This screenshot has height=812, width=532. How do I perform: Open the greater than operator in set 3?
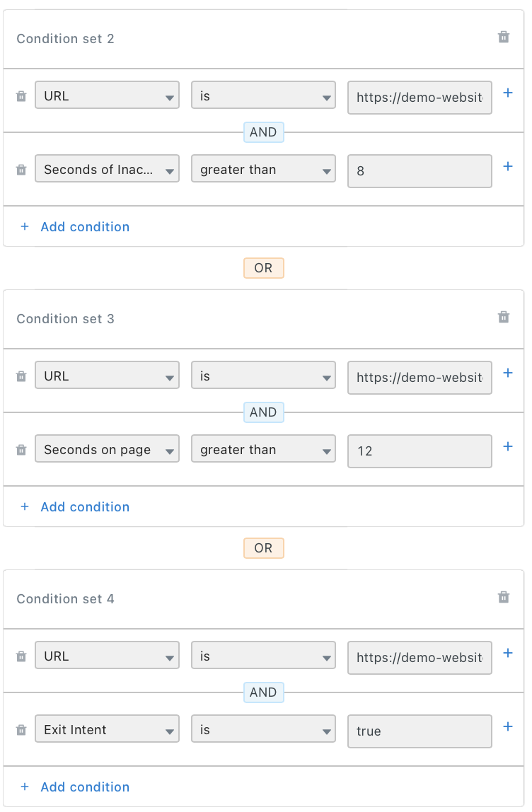tap(263, 448)
